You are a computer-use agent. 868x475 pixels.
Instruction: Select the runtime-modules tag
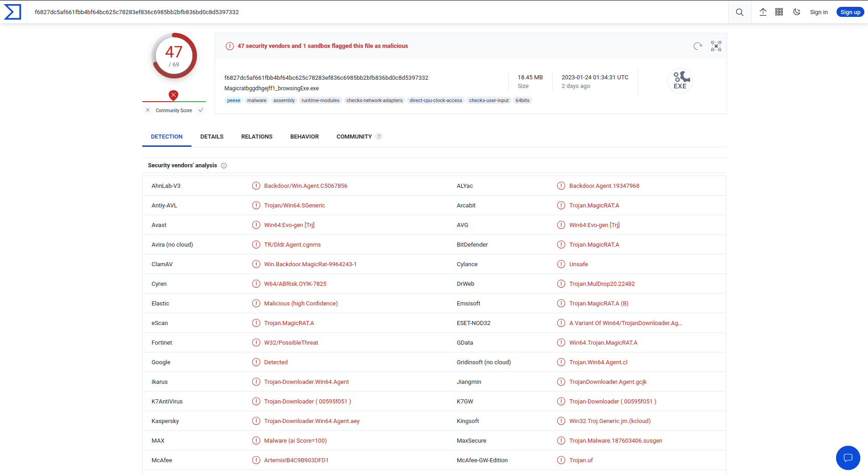[x=320, y=100]
